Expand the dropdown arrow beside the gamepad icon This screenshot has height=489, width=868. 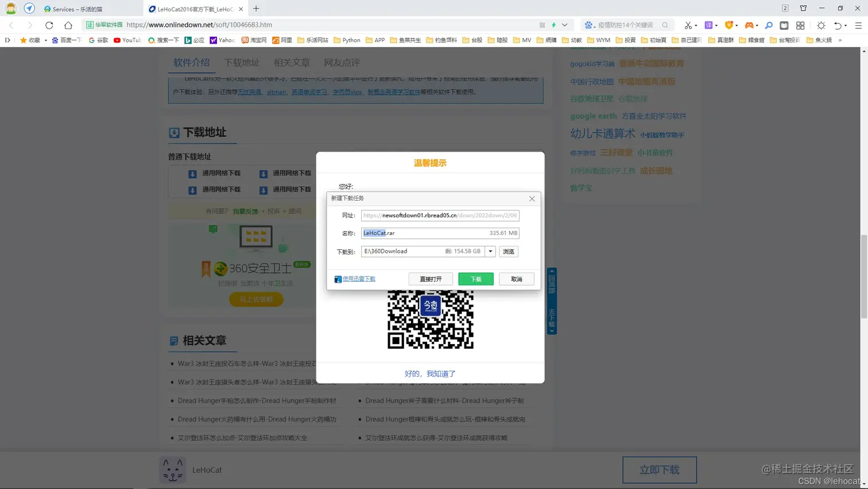click(x=757, y=25)
